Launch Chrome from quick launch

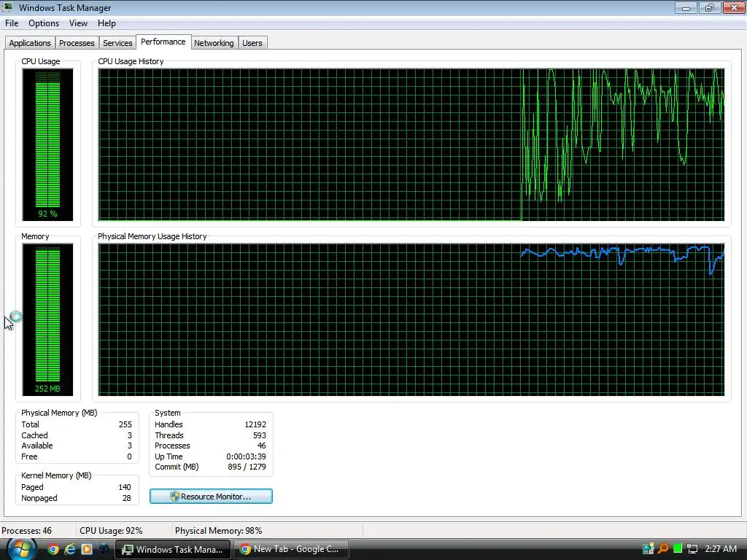53,549
